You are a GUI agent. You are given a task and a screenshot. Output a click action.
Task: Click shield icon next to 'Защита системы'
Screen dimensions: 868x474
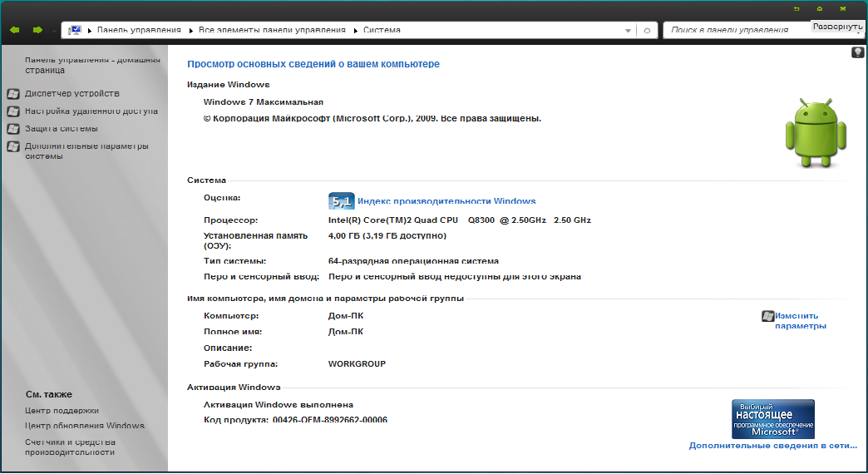pyautogui.click(x=13, y=129)
